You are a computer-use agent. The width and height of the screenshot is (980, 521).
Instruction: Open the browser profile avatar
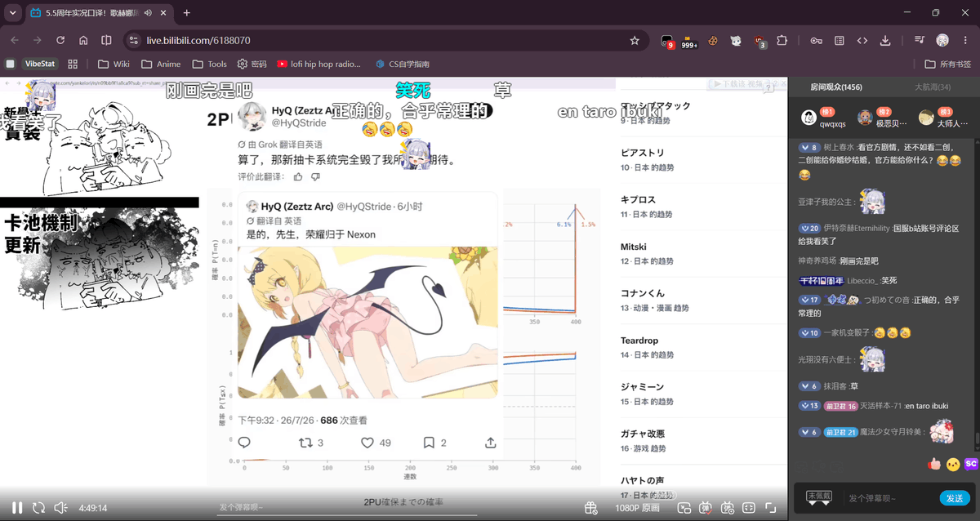(x=942, y=40)
